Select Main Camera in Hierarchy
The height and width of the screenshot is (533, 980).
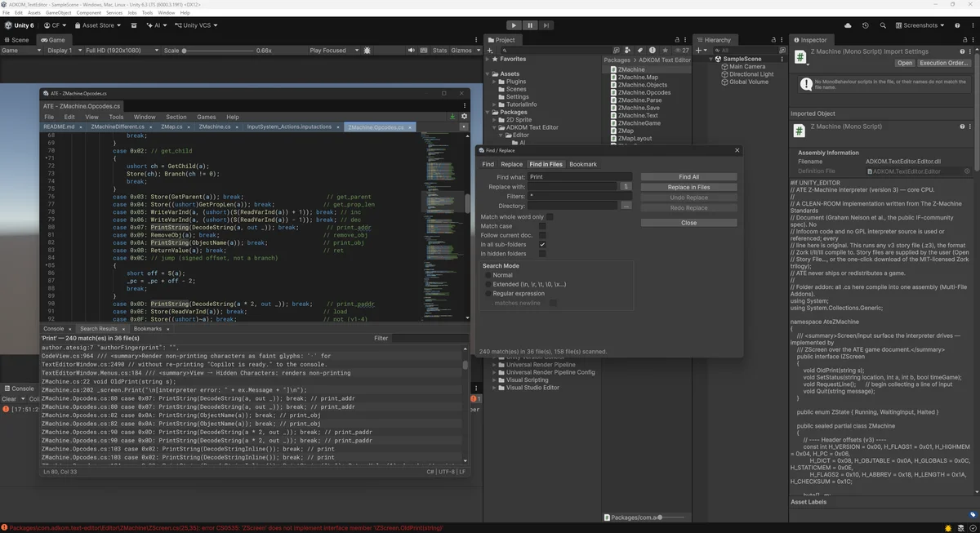[x=742, y=67]
